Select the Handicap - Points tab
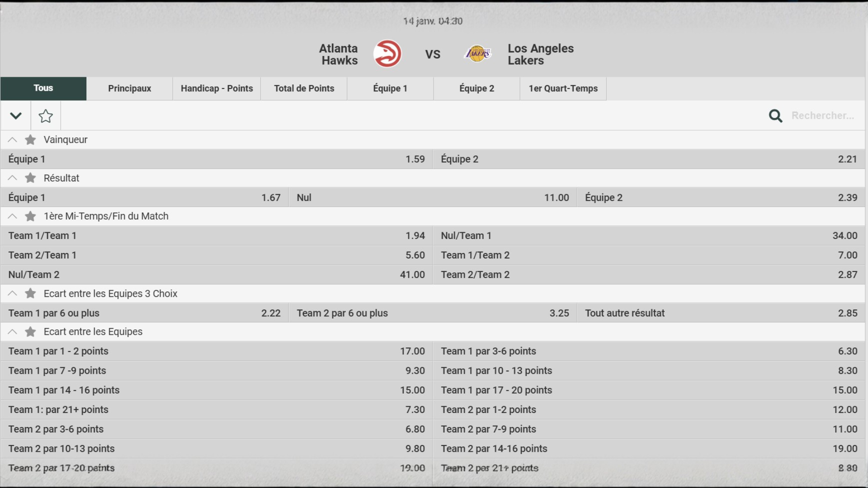Screen dimensions: 868x488 pos(217,89)
